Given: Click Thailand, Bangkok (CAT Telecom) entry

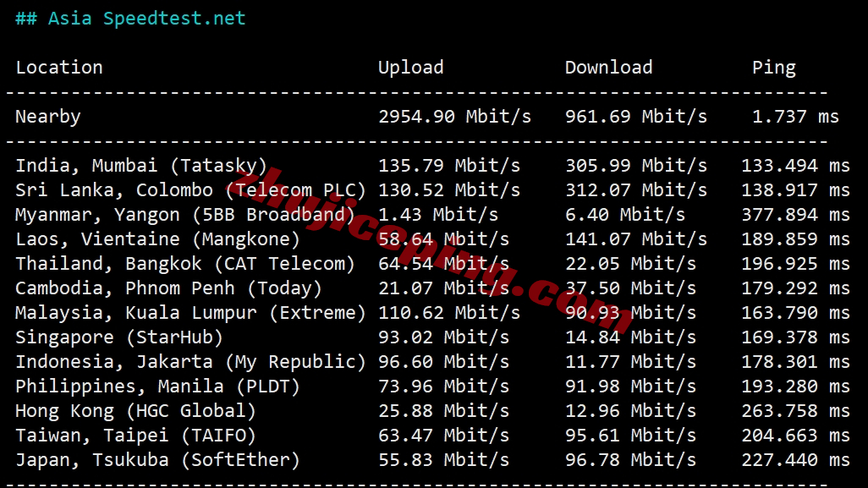Looking at the screenshot, I should pyautogui.click(x=432, y=264).
